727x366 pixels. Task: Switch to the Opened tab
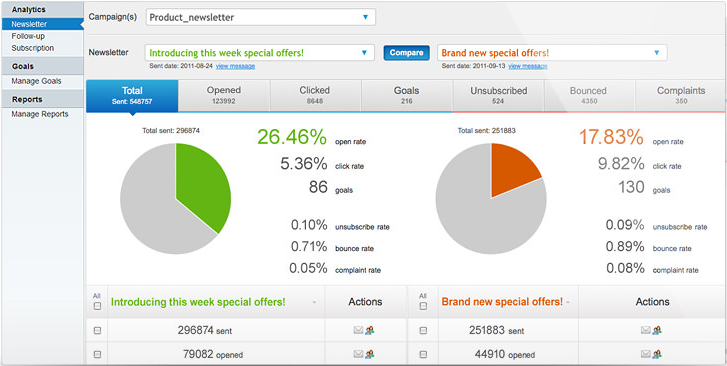click(x=224, y=95)
